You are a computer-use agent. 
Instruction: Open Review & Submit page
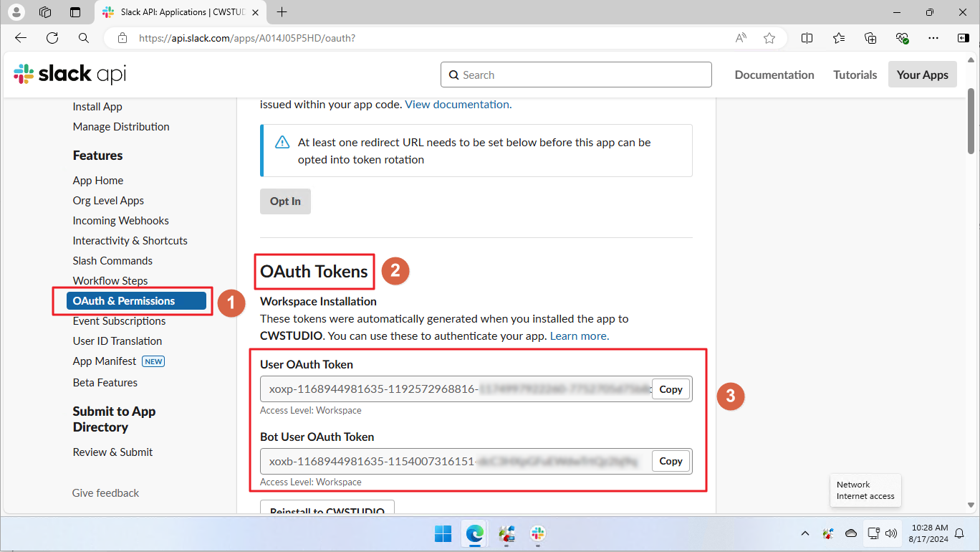[x=112, y=452]
